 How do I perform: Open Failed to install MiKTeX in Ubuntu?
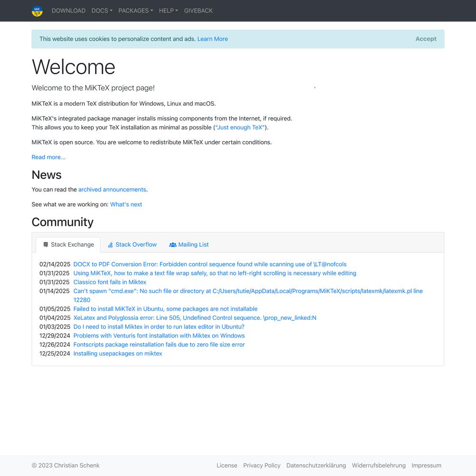[x=166, y=309]
